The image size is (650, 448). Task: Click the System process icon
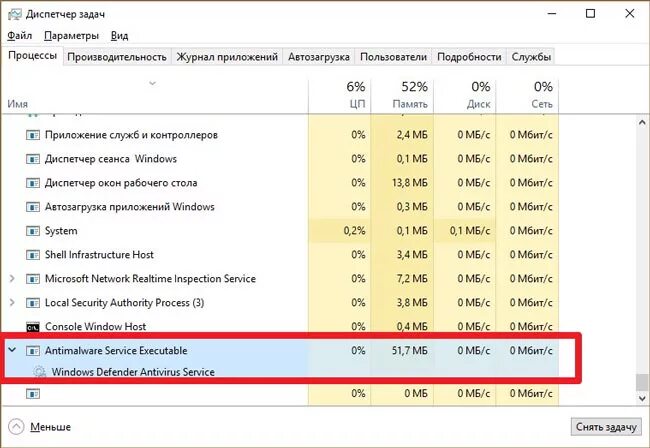point(33,231)
